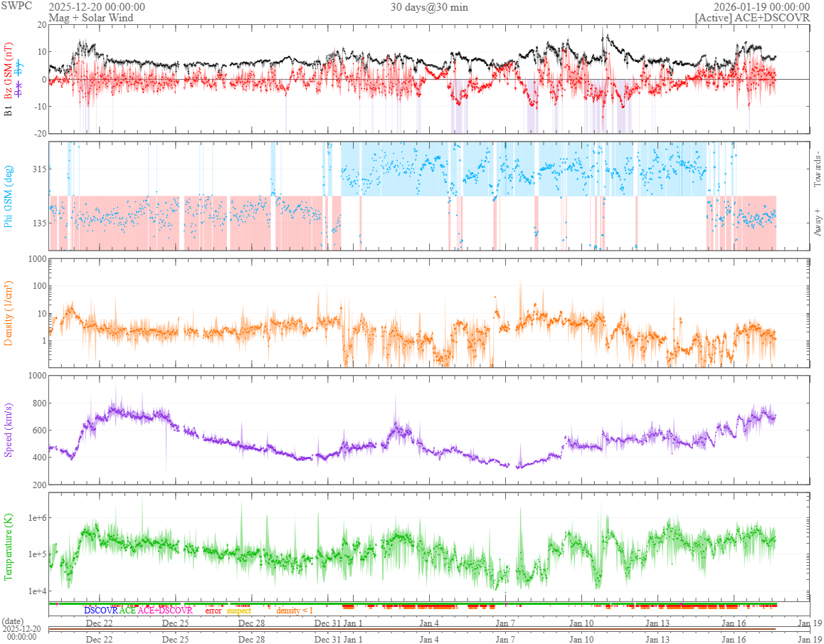Screen dimensions: 824x644
Task: Click the Jan 10 tick just below legend row
Action: click(x=582, y=623)
